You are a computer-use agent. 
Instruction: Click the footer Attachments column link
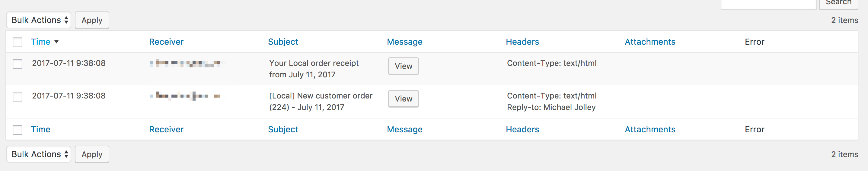[650, 130]
